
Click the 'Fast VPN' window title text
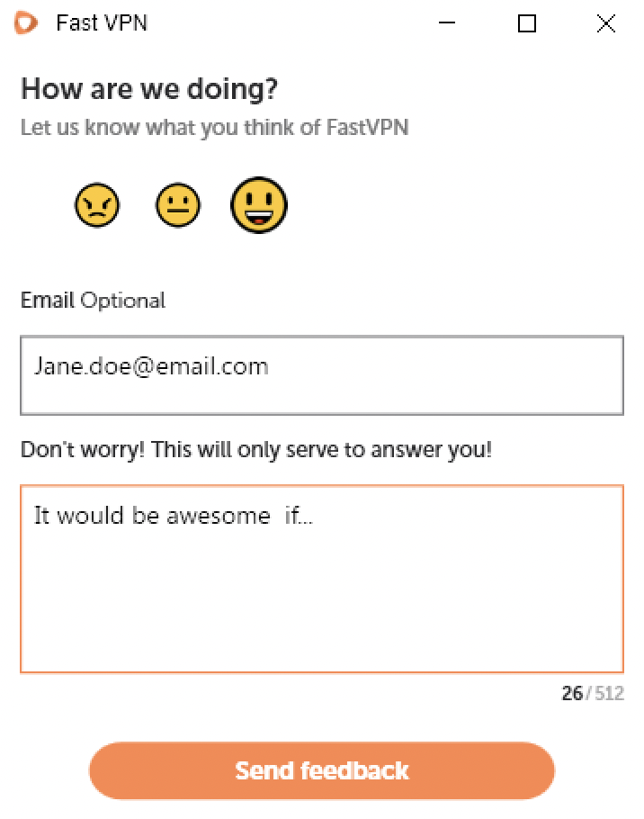coord(102,23)
